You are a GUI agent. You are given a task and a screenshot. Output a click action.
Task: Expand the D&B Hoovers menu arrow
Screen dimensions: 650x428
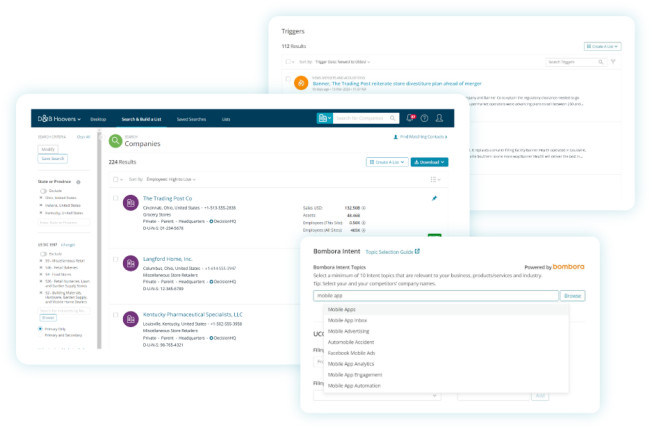tap(79, 119)
